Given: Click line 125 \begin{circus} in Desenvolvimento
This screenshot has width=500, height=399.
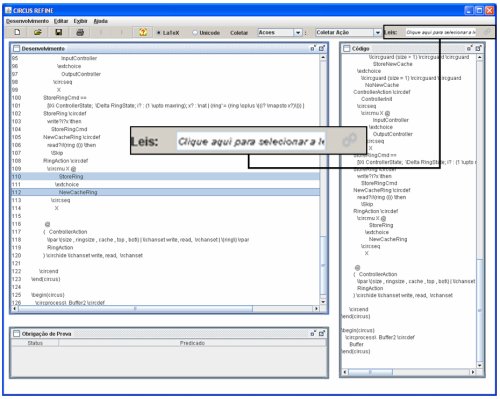Looking at the screenshot, I should (48, 295).
